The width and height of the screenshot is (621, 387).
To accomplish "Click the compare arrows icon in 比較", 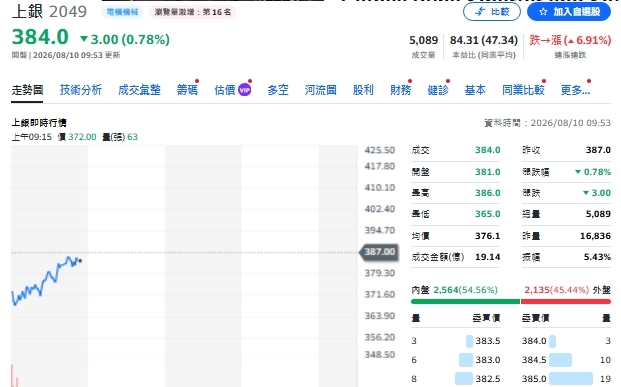I will coord(480,12).
